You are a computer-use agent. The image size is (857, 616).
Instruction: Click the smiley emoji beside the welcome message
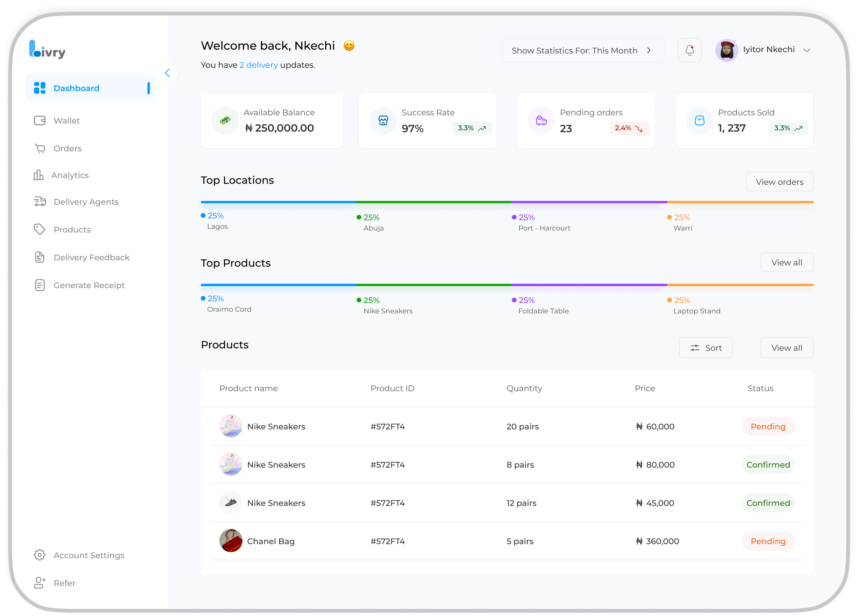[349, 46]
